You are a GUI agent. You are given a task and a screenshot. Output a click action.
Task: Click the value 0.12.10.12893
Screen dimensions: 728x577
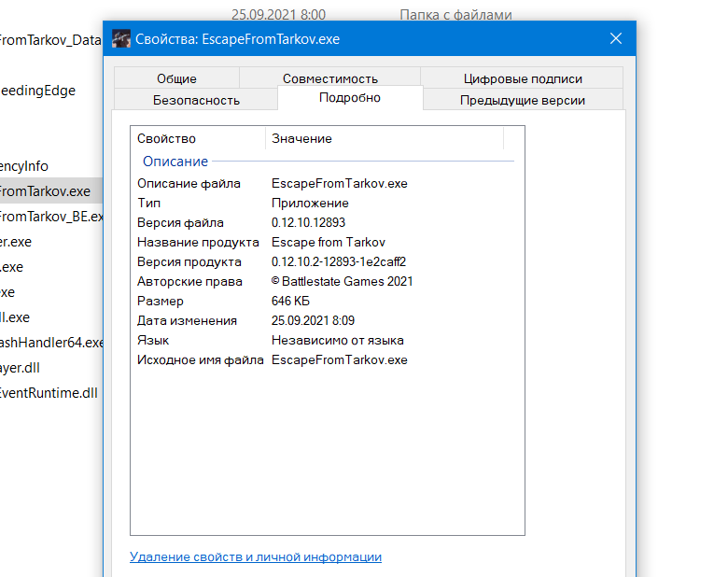click(308, 222)
